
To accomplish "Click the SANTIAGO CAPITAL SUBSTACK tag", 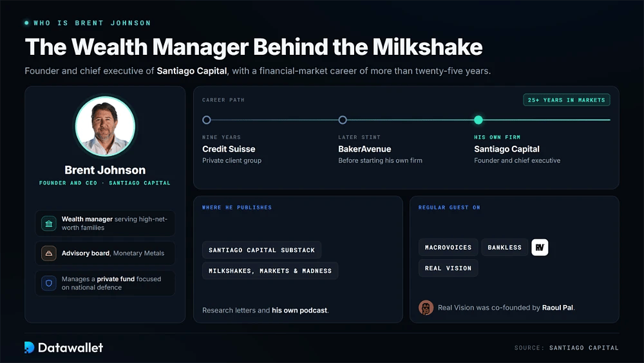I will pyautogui.click(x=261, y=250).
